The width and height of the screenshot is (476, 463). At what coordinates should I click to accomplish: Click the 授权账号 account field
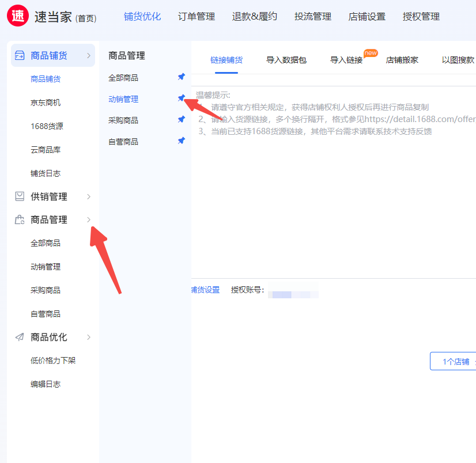coord(293,290)
